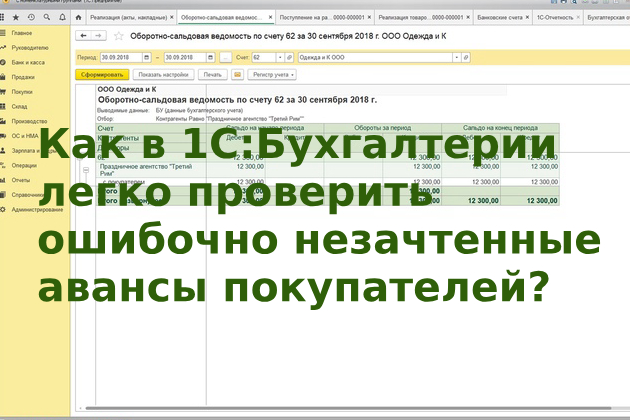Open Отчеты section in sidebar

21,180
